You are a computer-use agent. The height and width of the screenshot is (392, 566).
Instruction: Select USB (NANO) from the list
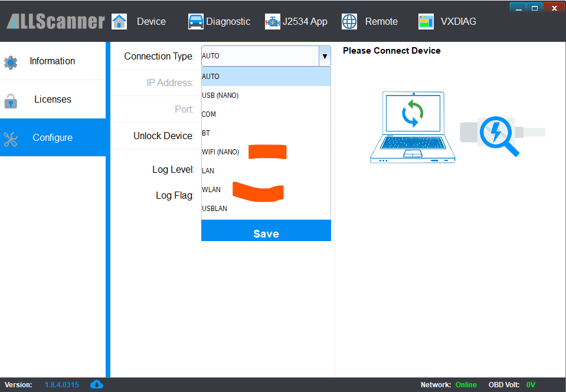[220, 95]
